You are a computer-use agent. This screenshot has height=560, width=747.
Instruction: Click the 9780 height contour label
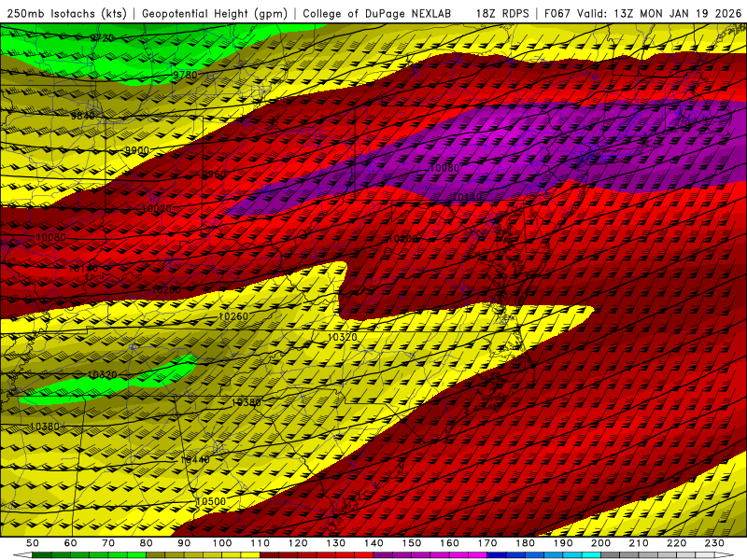point(184,75)
